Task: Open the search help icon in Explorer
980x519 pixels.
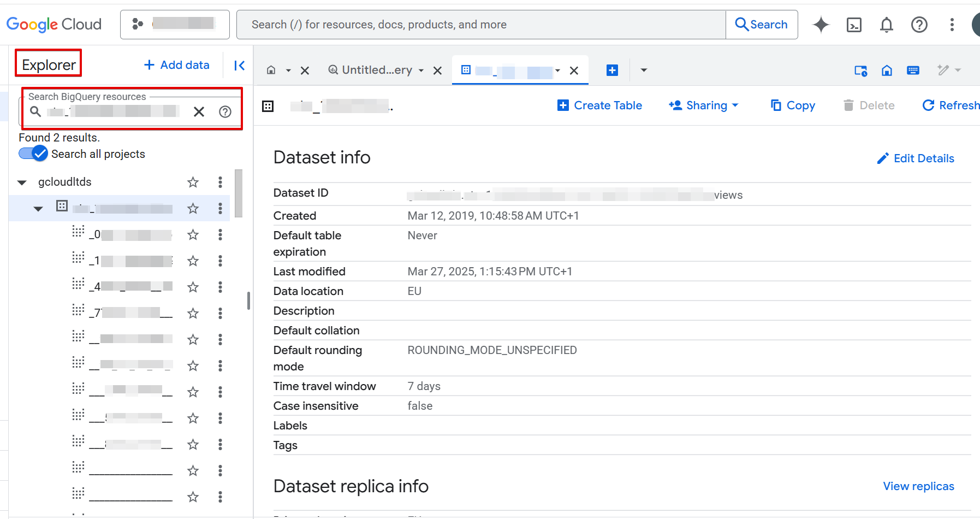Action: pyautogui.click(x=225, y=111)
